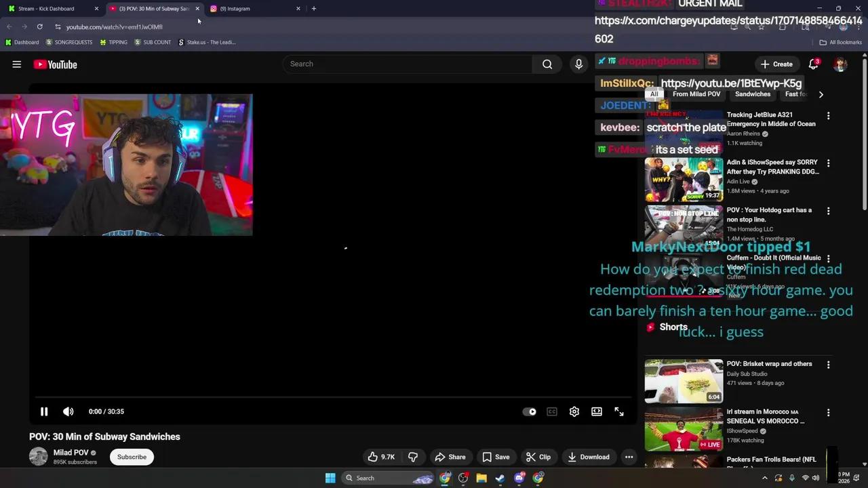868x488 pixels.
Task: Open options for Hotdog cart video
Action: tap(828, 211)
